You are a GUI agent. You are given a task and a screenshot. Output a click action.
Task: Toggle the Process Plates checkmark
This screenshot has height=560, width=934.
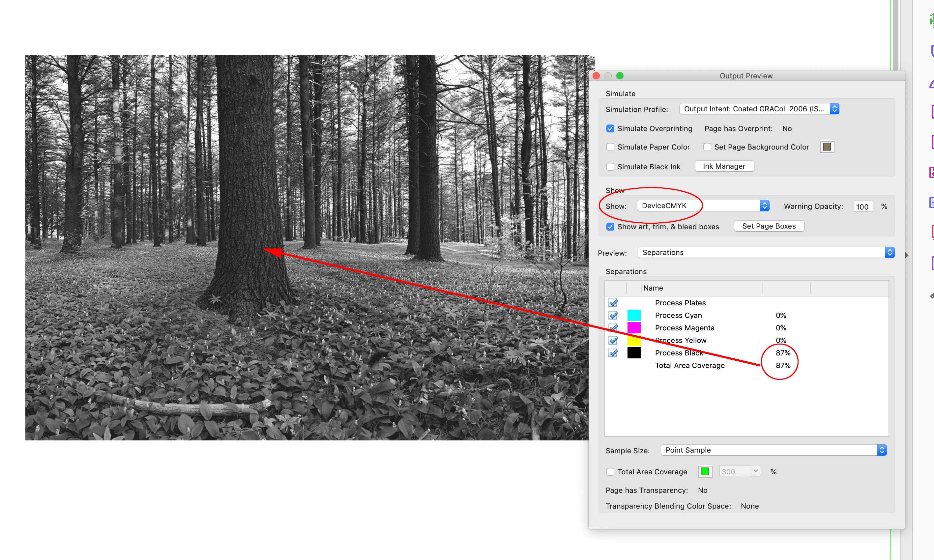tap(613, 303)
